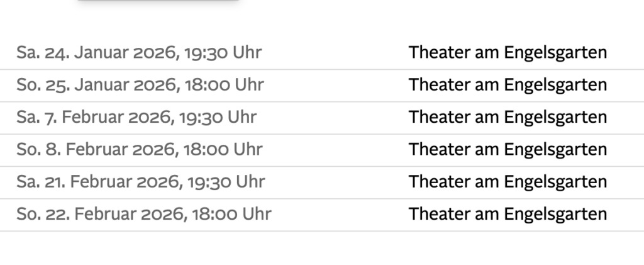Select the 19:30 Uhr time on 7. Februar

tap(218, 117)
